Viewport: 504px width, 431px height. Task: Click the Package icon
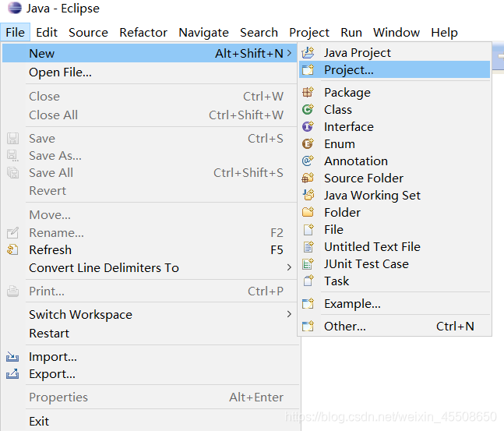tap(308, 92)
